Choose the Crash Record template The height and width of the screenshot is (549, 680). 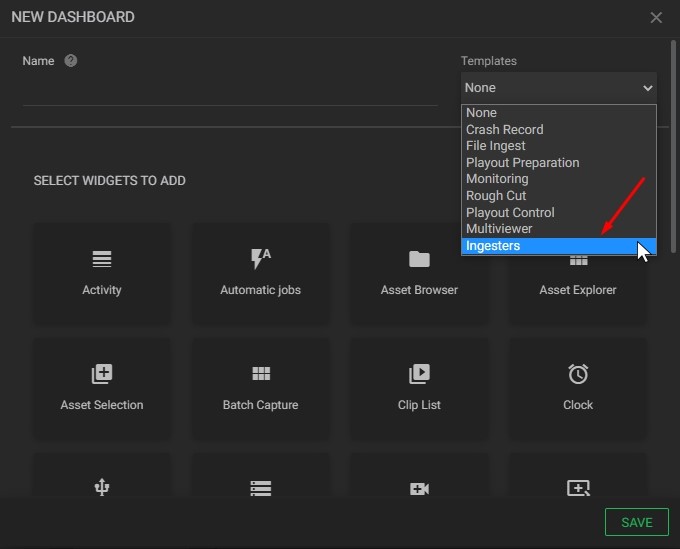(504, 130)
